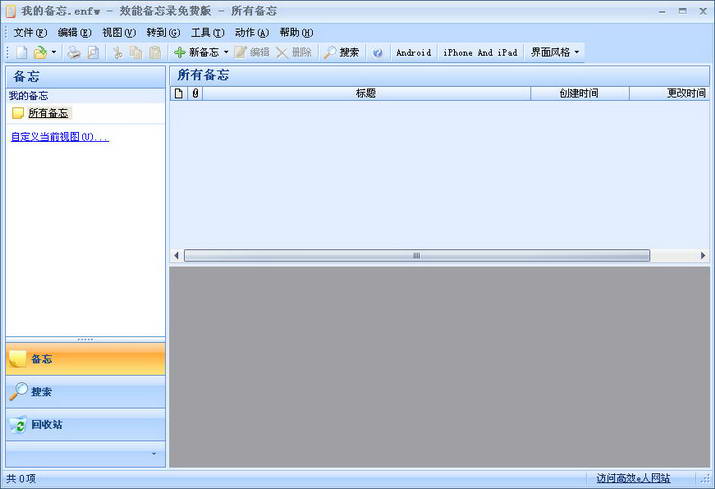Image resolution: width=715 pixels, height=489 pixels.
Task: Expand the 新备忘 dropdown arrow
Action: click(226, 52)
